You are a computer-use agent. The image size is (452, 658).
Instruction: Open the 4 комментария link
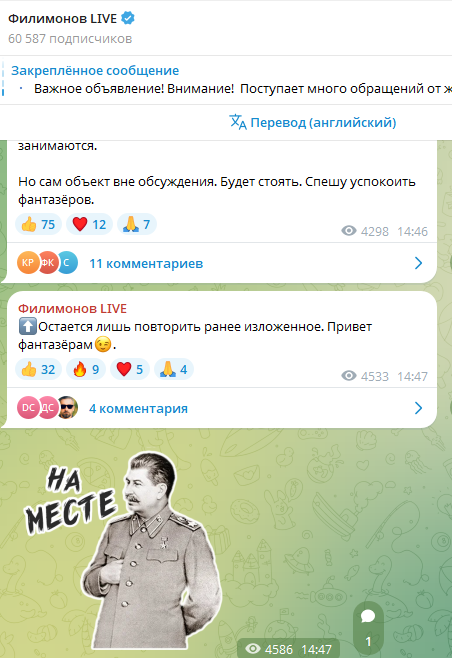pos(138,408)
